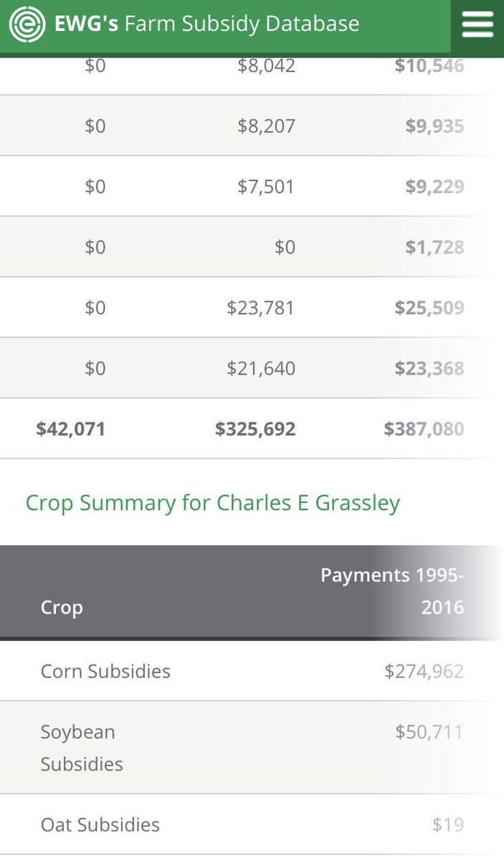Click the Payments 1995-2016 column header

(392, 591)
